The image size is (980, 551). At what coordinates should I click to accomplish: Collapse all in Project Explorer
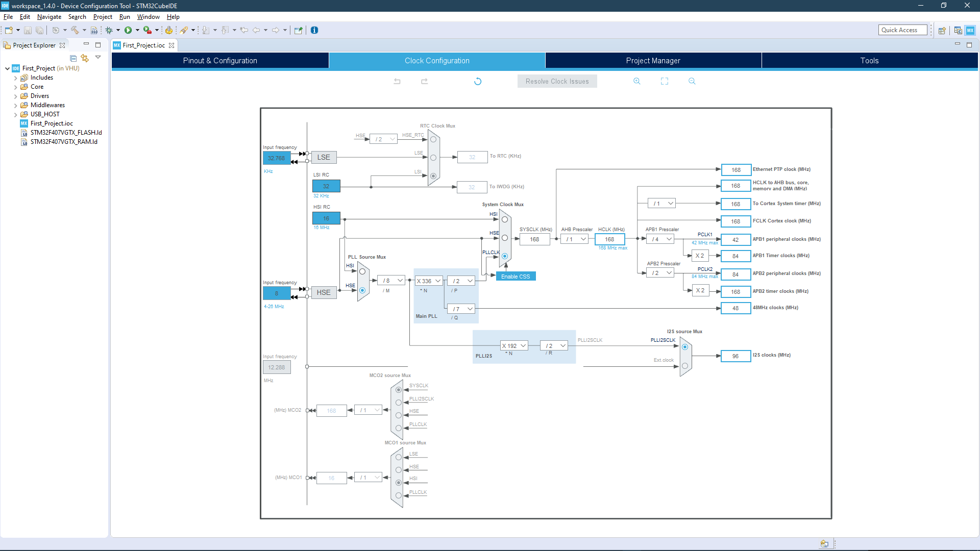73,58
